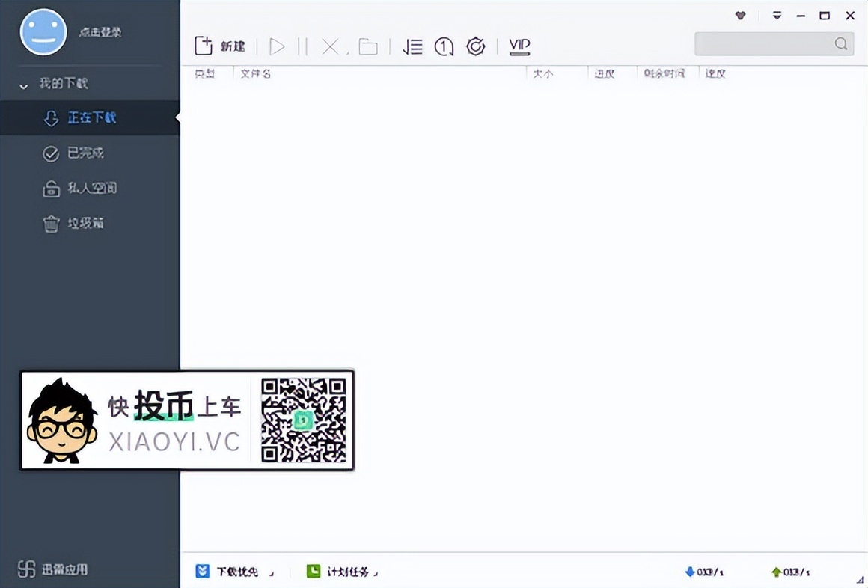Close the download manager window
The width and height of the screenshot is (868, 588).
tap(850, 16)
